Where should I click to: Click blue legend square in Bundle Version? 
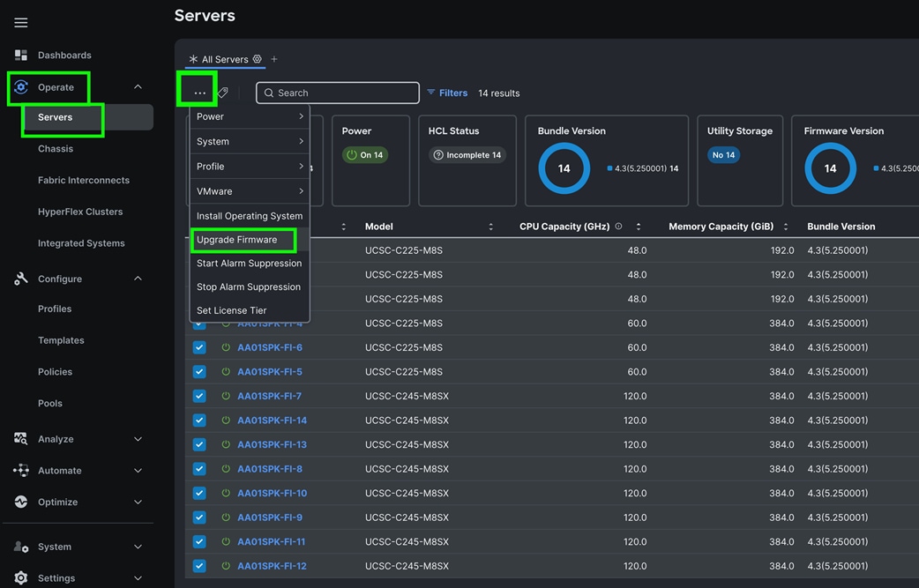609,168
